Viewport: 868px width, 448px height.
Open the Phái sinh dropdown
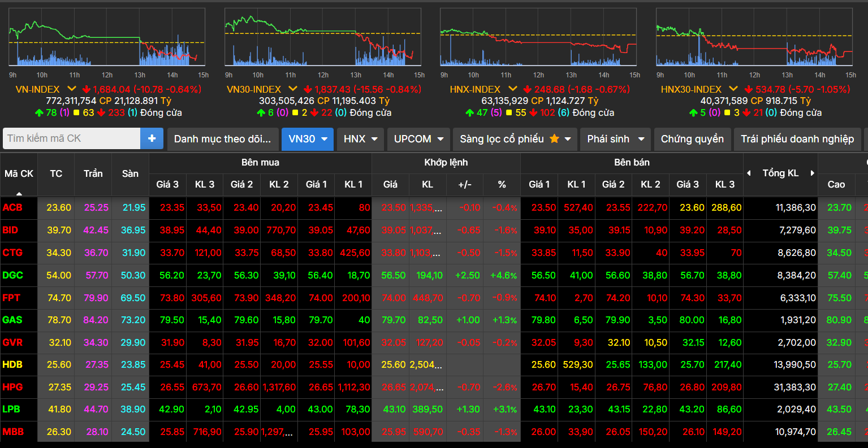point(615,139)
